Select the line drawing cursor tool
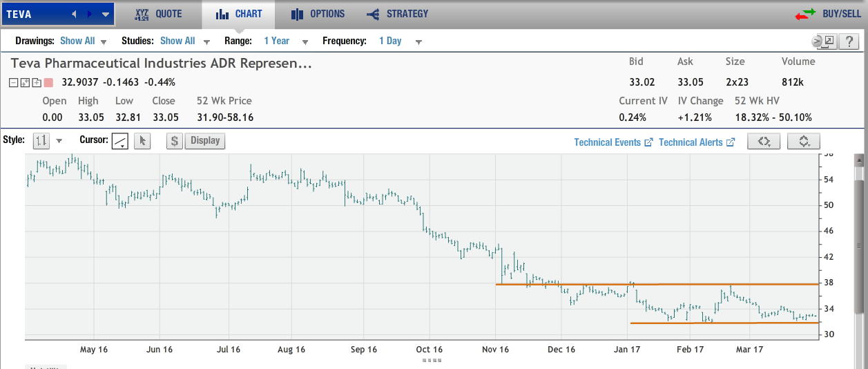 [120, 141]
